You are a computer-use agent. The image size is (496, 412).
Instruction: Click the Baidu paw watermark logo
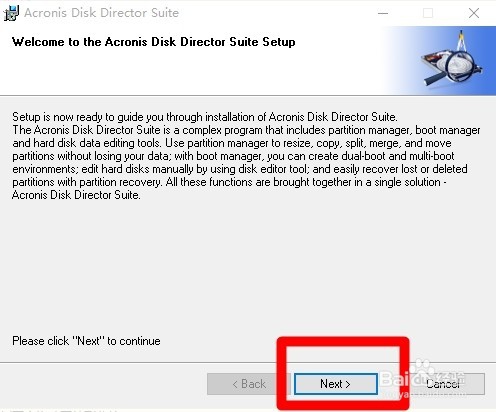click(x=421, y=371)
